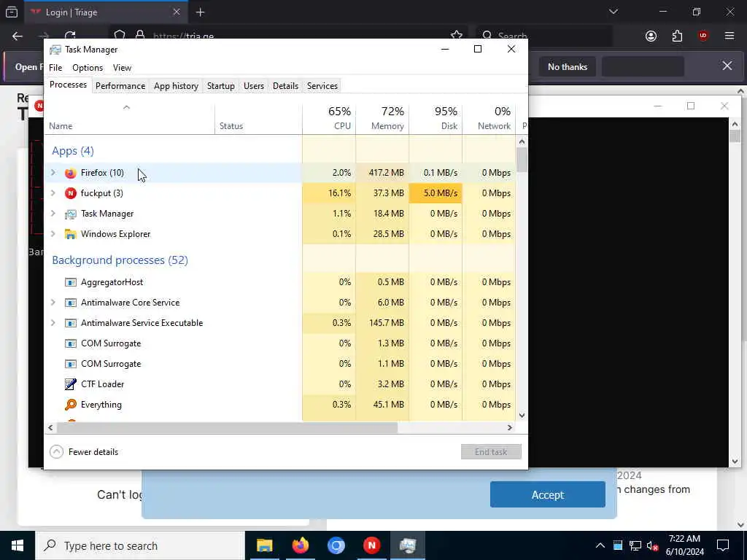Screen dimensions: 747x560
Task: Click No thanks in Firefox banner
Action: pos(568,66)
